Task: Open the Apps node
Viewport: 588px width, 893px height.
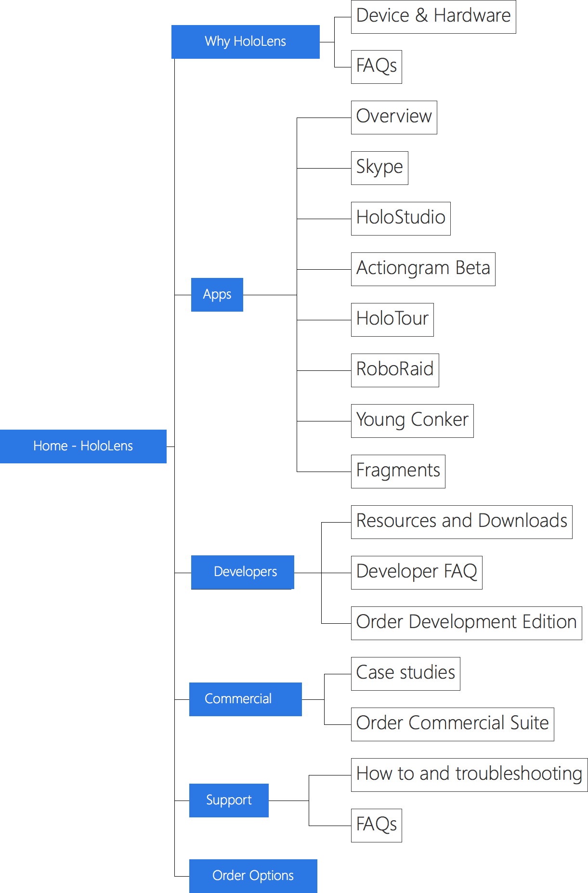Action: 217,295
